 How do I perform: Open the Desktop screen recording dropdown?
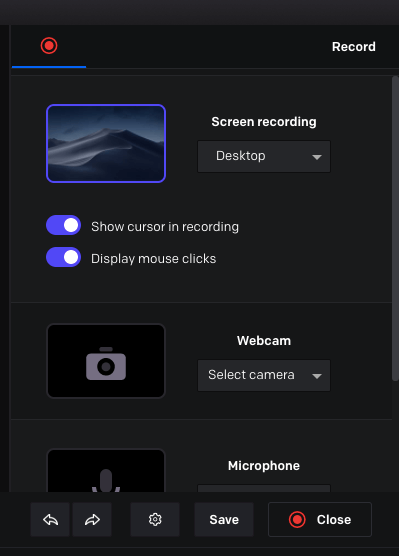(264, 156)
